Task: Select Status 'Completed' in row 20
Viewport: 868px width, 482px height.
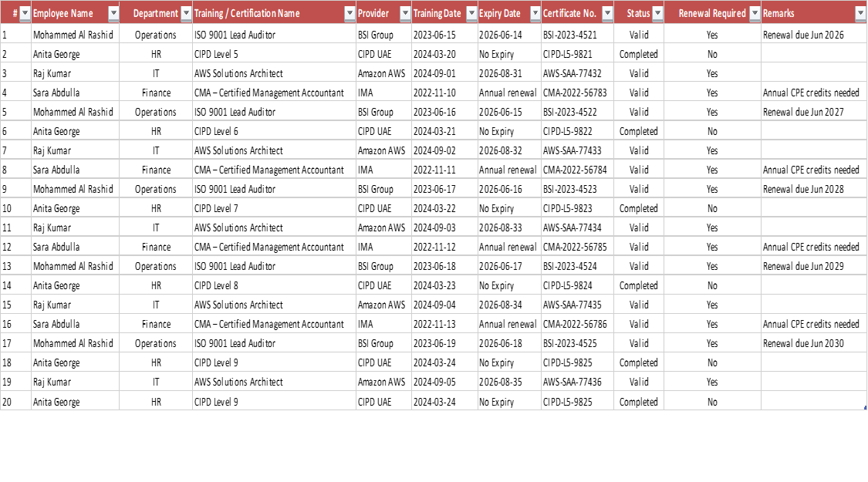Action: pos(638,402)
